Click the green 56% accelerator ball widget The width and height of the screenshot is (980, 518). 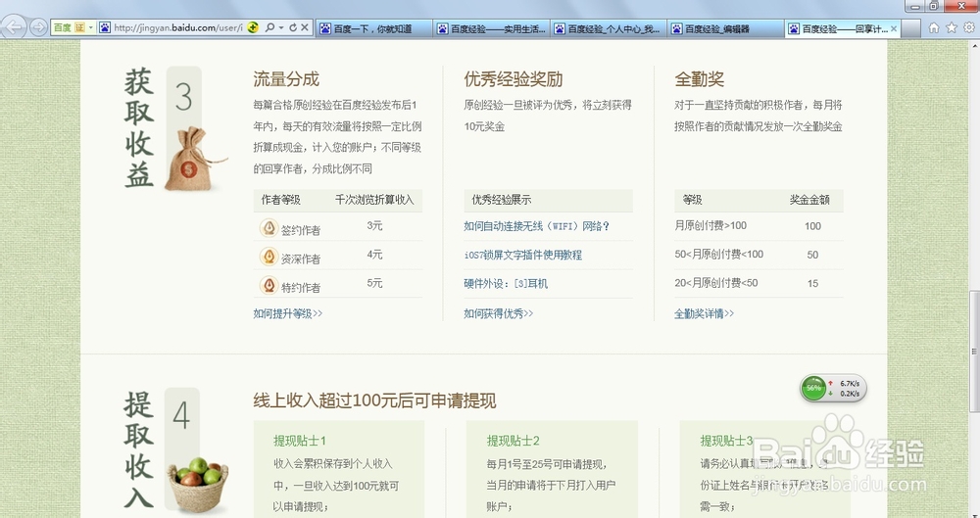click(x=813, y=388)
